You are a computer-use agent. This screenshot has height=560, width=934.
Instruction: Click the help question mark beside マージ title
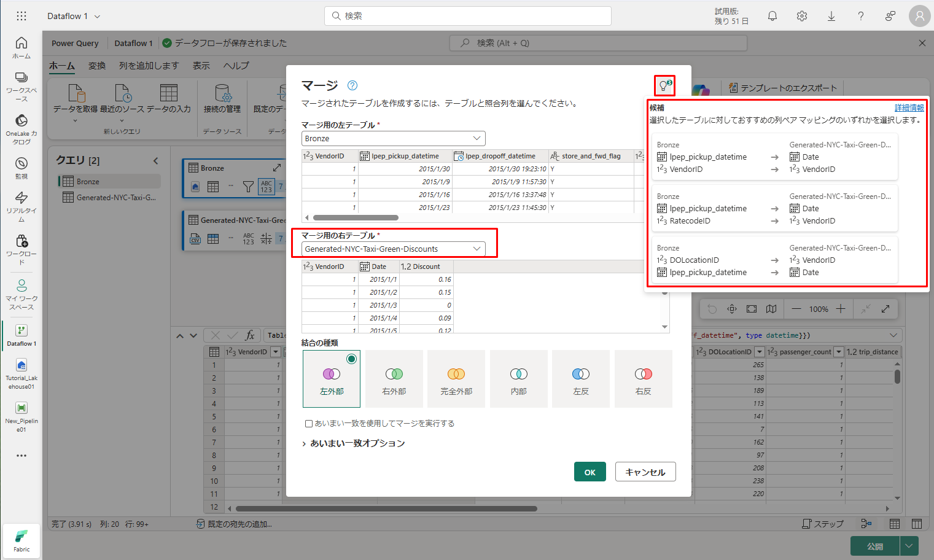pyautogui.click(x=352, y=85)
